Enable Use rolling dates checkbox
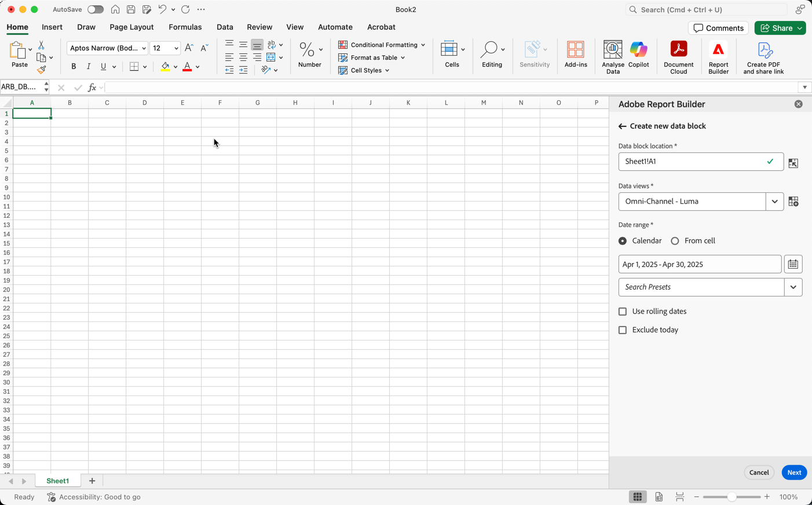Image resolution: width=812 pixels, height=505 pixels. tap(623, 312)
